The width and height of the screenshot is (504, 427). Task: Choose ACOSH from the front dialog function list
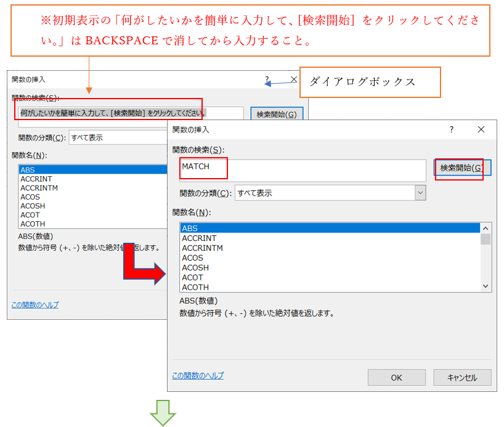point(195,267)
